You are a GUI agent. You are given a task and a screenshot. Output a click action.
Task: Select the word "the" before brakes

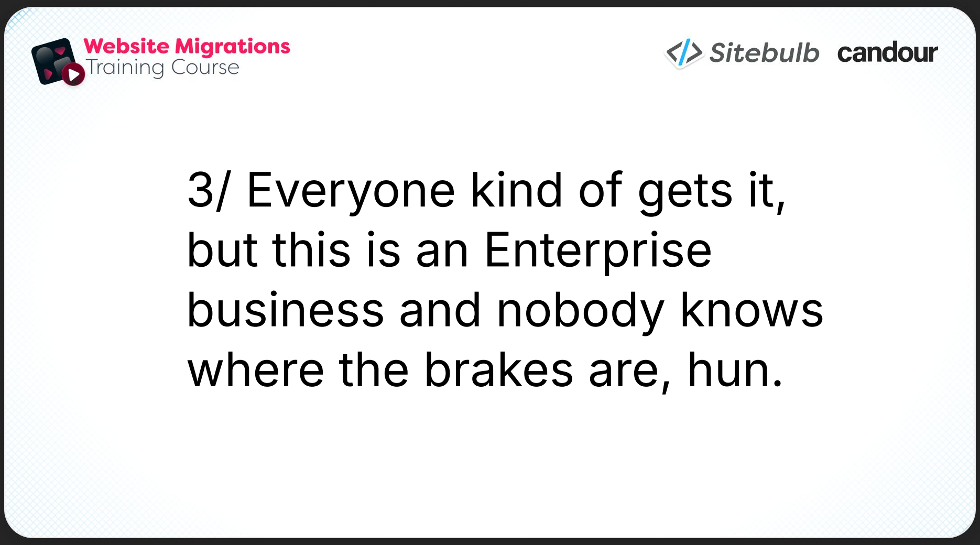pyautogui.click(x=374, y=370)
